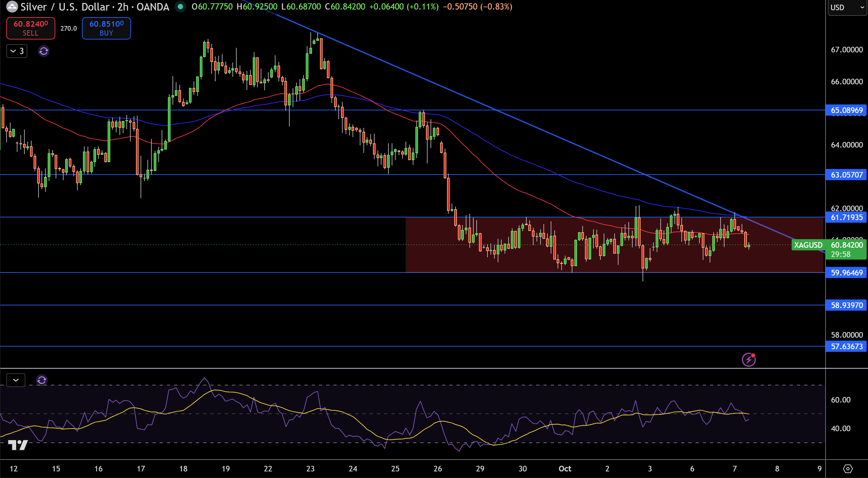Image resolution: width=868 pixels, height=478 pixels.
Task: Click the Silver symbol logo icon
Action: (x=12, y=7)
